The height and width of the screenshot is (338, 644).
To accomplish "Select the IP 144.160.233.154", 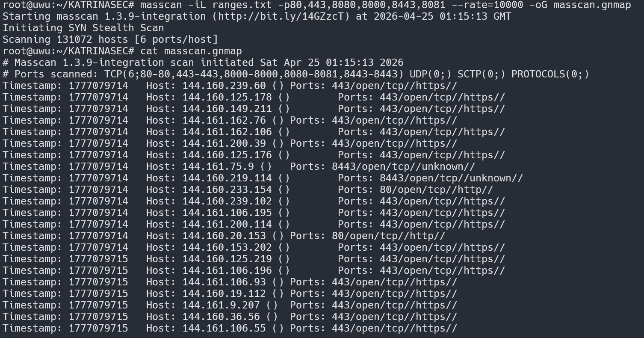I will [x=227, y=190].
